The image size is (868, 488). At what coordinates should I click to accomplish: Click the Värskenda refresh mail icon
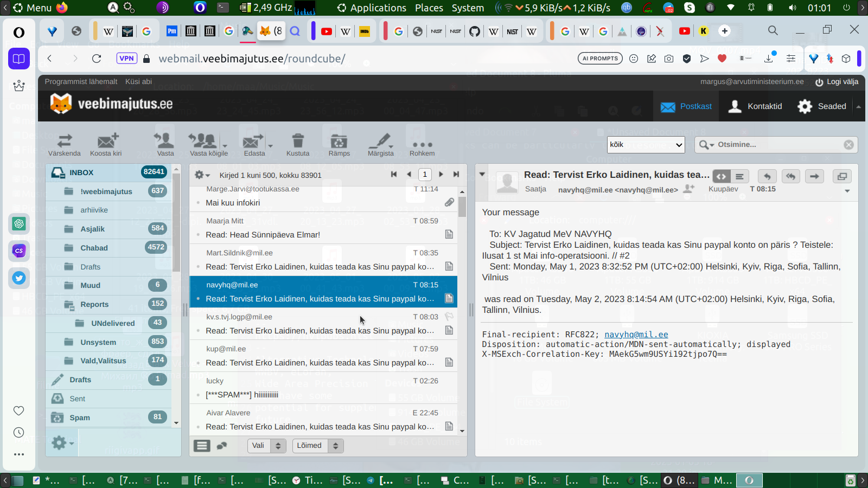point(64,144)
